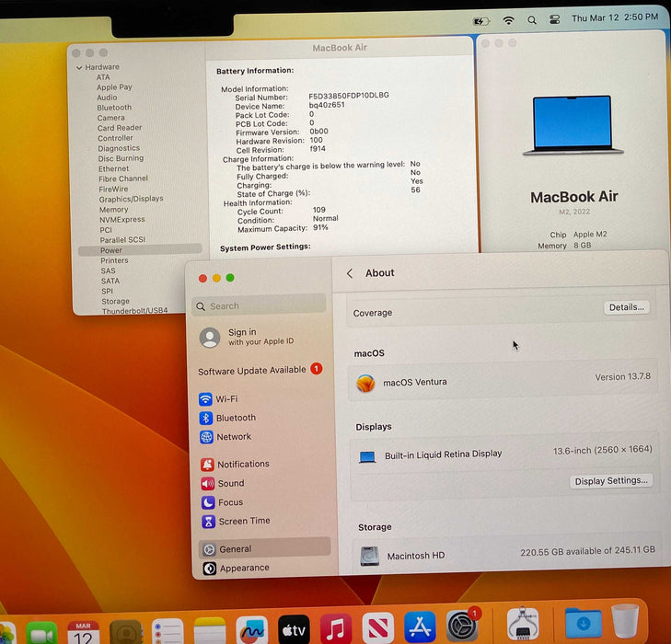Select Storage in System Information sidebar

pyautogui.click(x=115, y=302)
